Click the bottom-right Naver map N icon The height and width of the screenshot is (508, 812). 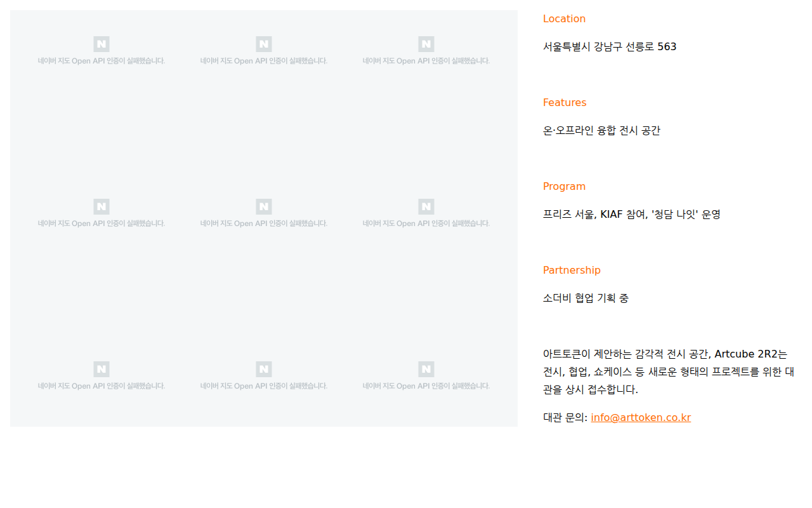[426, 369]
